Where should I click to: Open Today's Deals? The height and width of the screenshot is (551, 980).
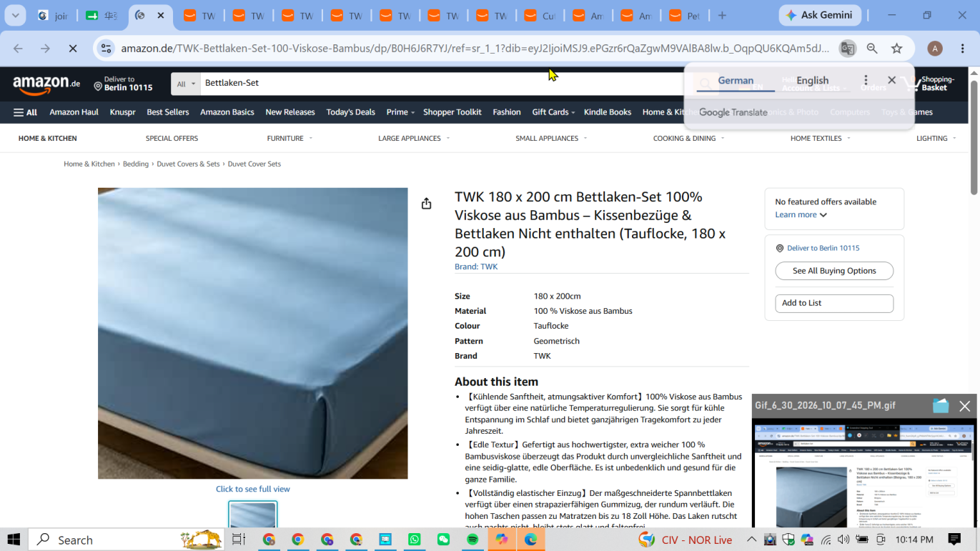[x=350, y=112]
